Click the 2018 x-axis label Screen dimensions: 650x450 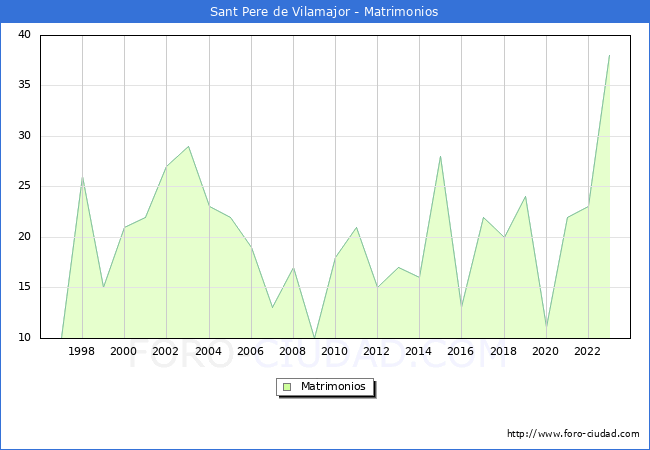tap(504, 351)
